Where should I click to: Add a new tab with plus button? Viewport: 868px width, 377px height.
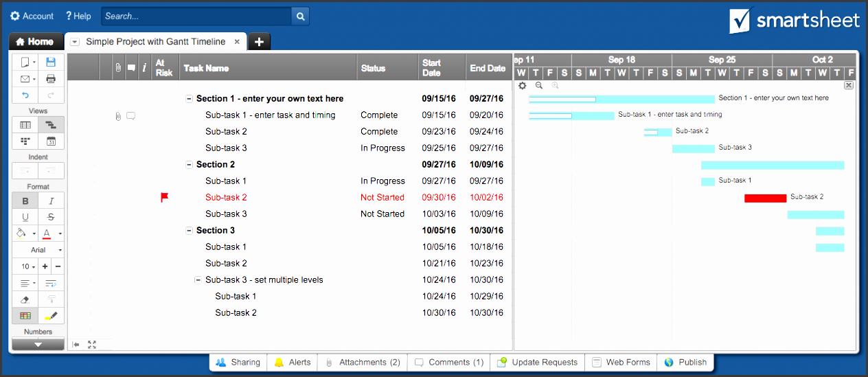point(259,42)
